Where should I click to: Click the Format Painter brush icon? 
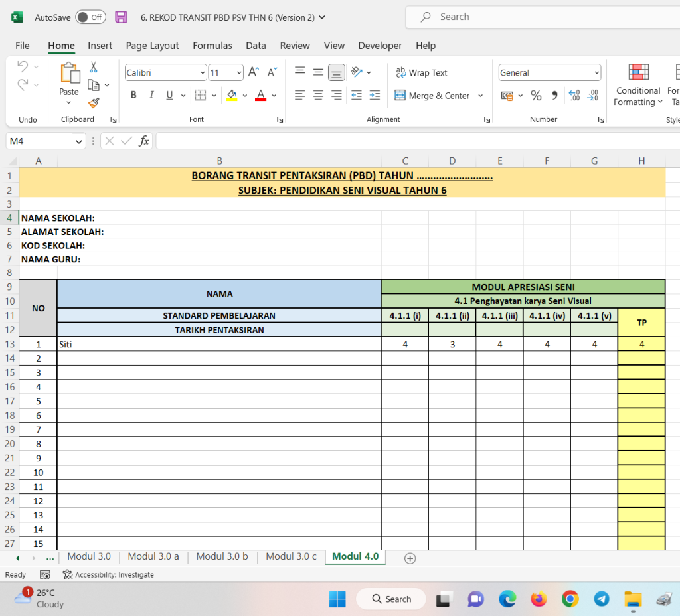click(x=94, y=103)
